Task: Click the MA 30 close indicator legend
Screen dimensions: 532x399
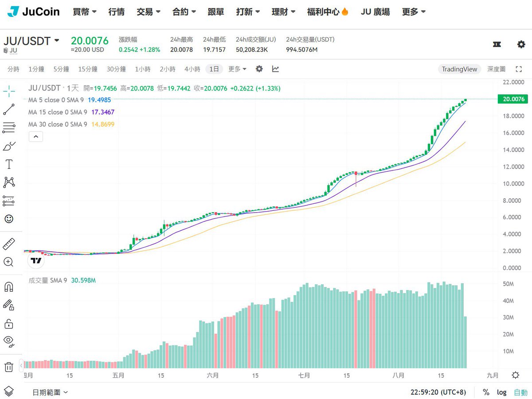Action: pos(71,124)
